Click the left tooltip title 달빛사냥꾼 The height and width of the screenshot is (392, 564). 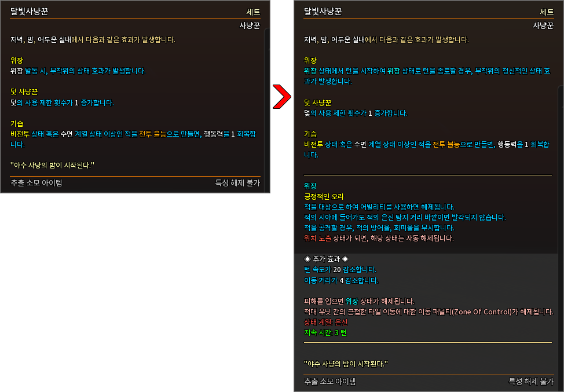tap(29, 12)
